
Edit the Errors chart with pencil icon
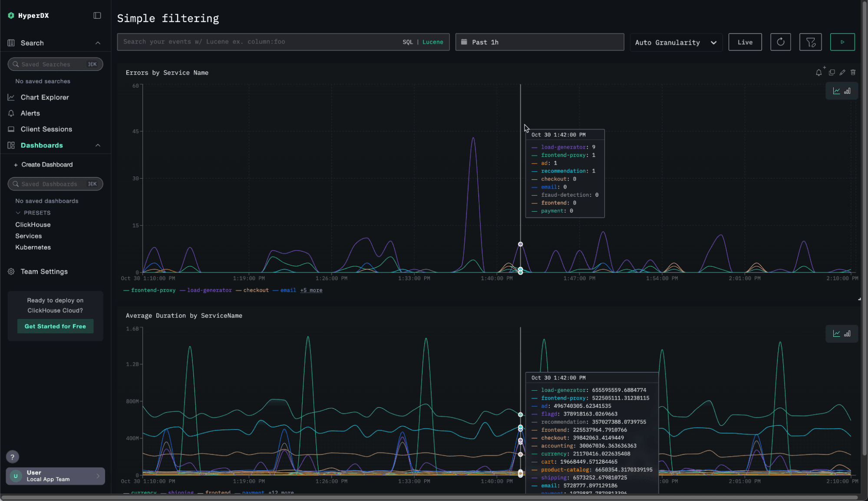point(842,73)
